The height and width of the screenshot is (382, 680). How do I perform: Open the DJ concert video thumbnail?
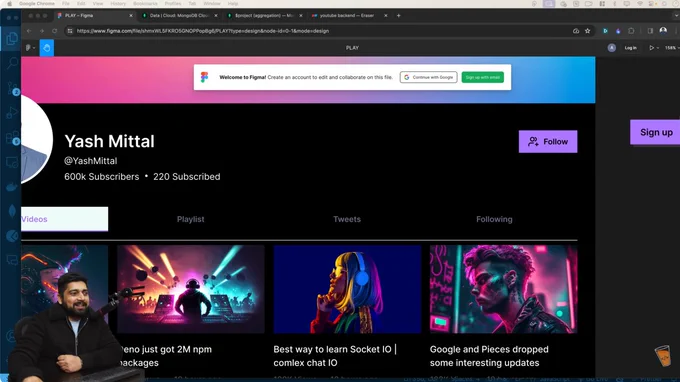tap(190, 289)
